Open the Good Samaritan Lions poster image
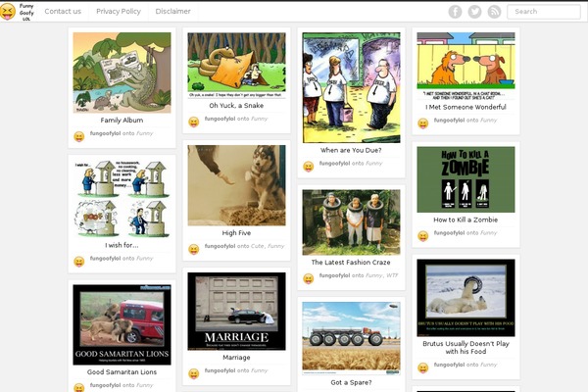Viewport: 588px width, 392px height. click(122, 324)
